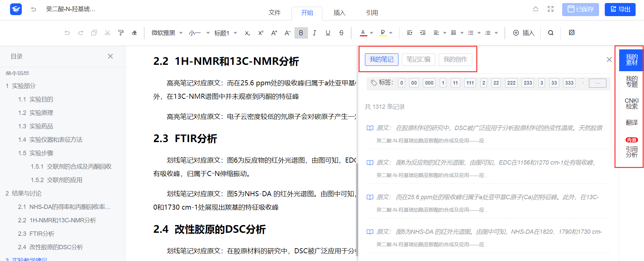644x261 pixels.
Task: Toggle italic formatting
Action: pos(314,33)
